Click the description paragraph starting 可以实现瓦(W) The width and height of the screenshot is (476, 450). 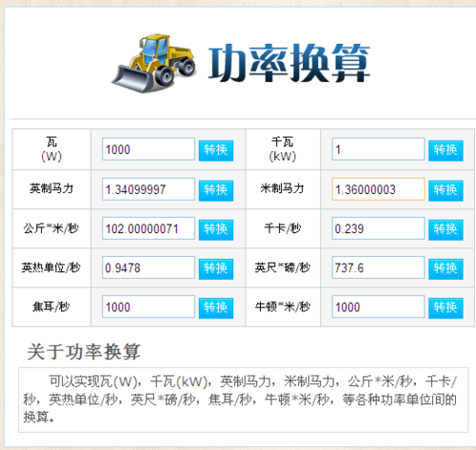[x=240, y=399]
